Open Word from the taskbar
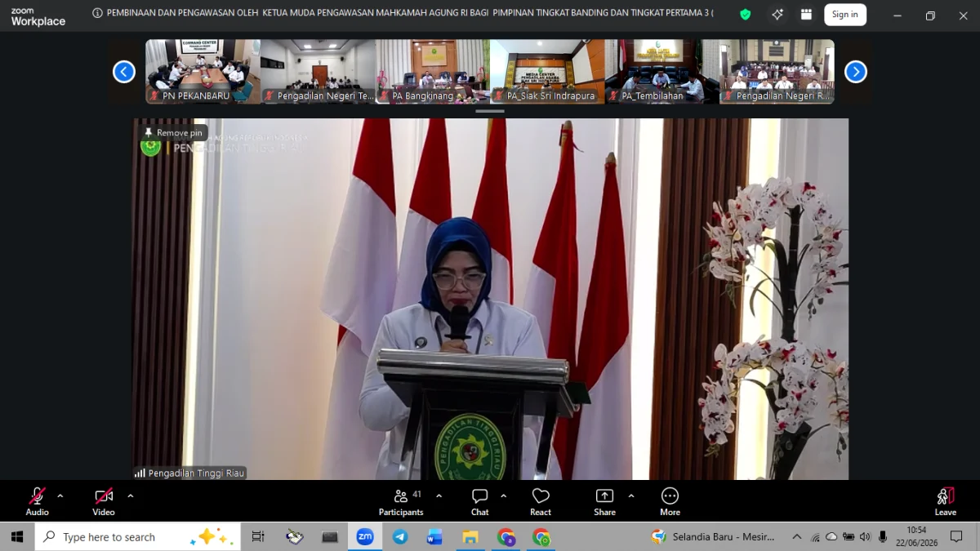The width and height of the screenshot is (980, 551). pyautogui.click(x=434, y=536)
